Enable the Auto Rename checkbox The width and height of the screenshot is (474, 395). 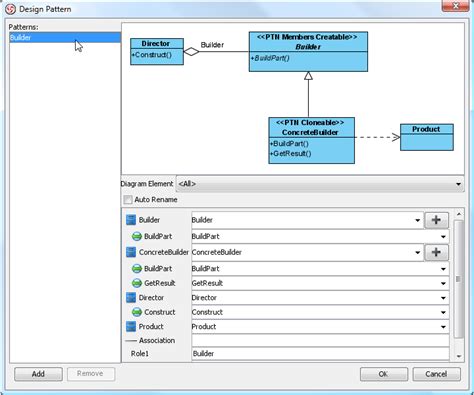tap(128, 200)
